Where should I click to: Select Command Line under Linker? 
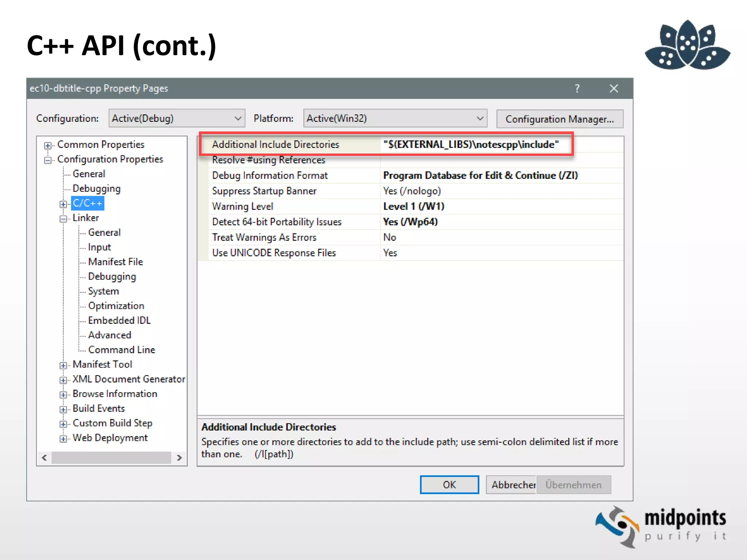pos(121,350)
